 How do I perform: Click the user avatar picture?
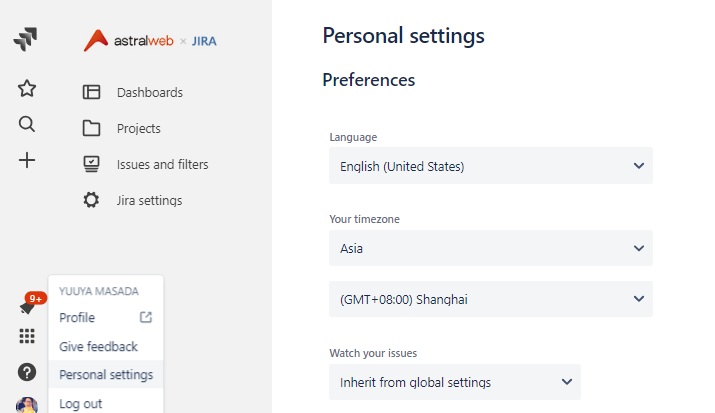coord(27,405)
